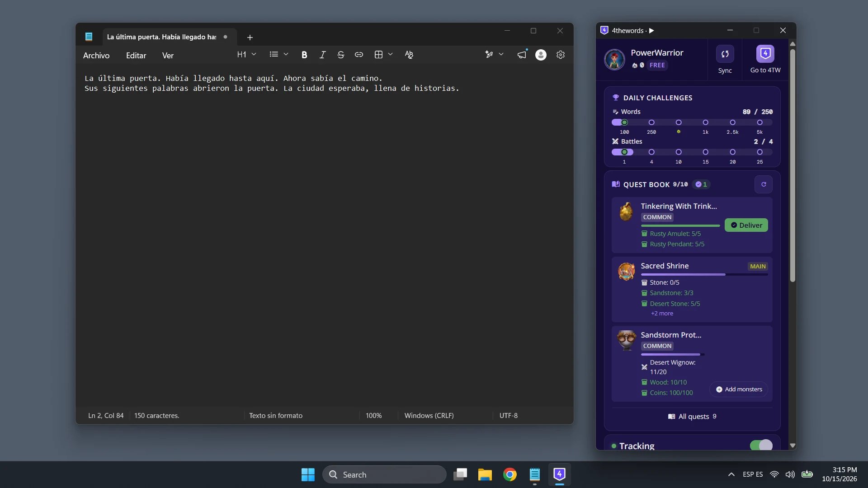Screen dimensions: 868x488
Task: Click the Sync button in 4thewords
Action: click(725, 59)
